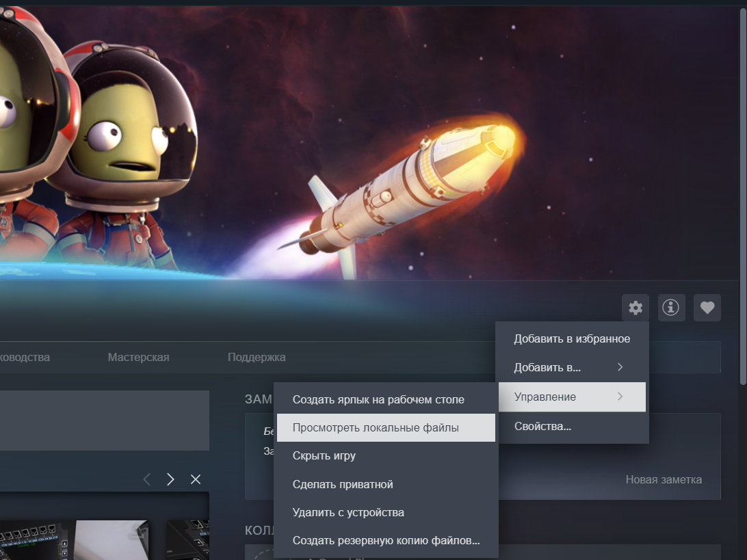Close the screenshot panel with X icon
This screenshot has width=747, height=560.
pos(196,479)
